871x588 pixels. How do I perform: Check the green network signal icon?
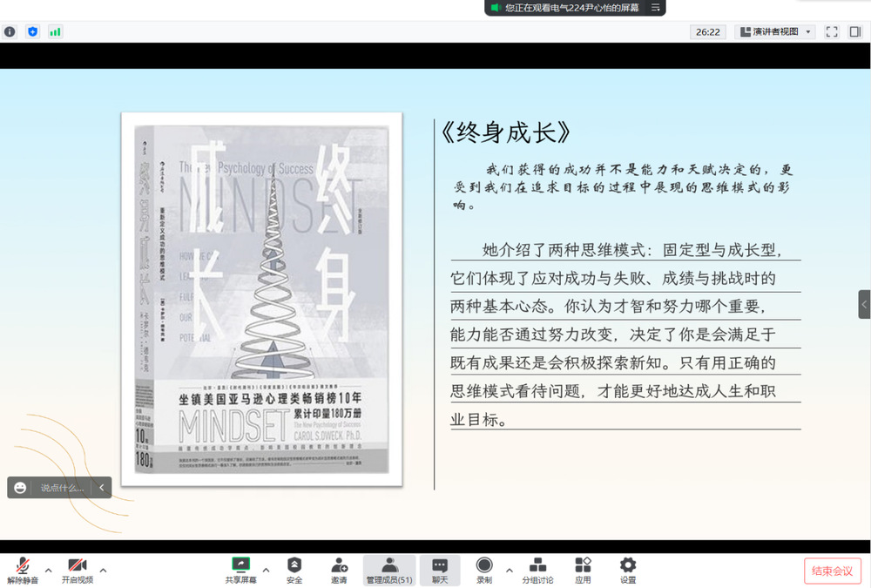pyautogui.click(x=56, y=31)
